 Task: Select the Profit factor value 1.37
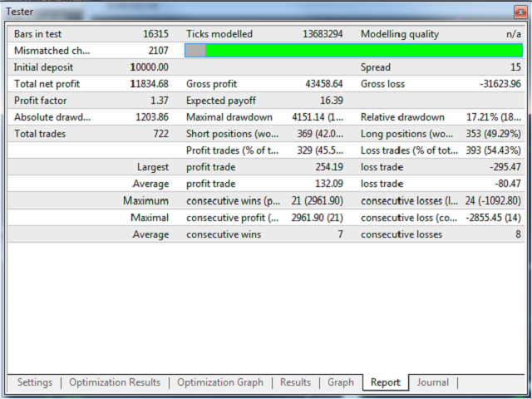(x=159, y=101)
